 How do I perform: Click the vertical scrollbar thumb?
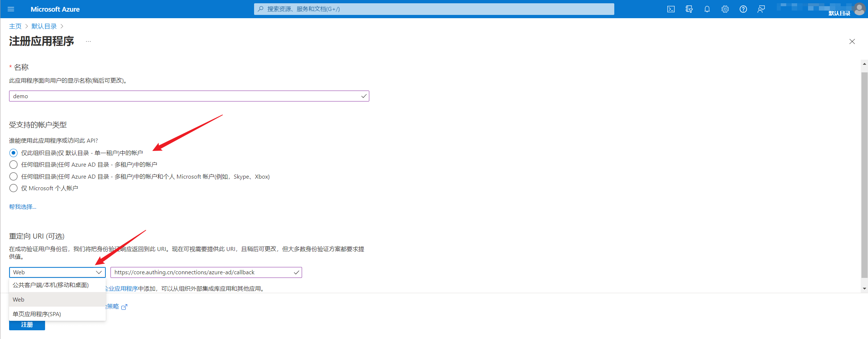pyautogui.click(x=864, y=175)
